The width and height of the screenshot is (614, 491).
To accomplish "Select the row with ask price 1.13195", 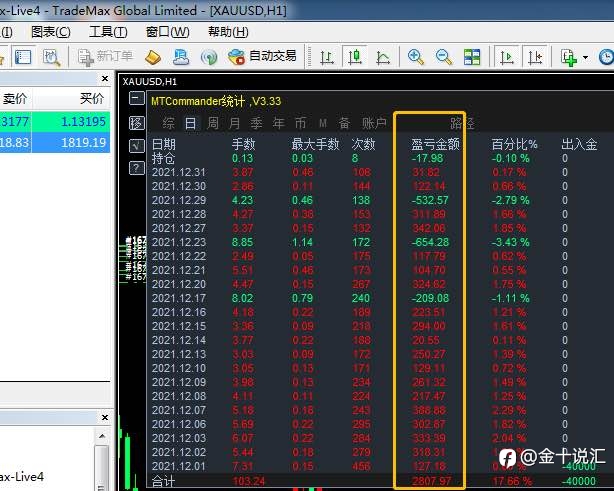I will click(x=55, y=122).
